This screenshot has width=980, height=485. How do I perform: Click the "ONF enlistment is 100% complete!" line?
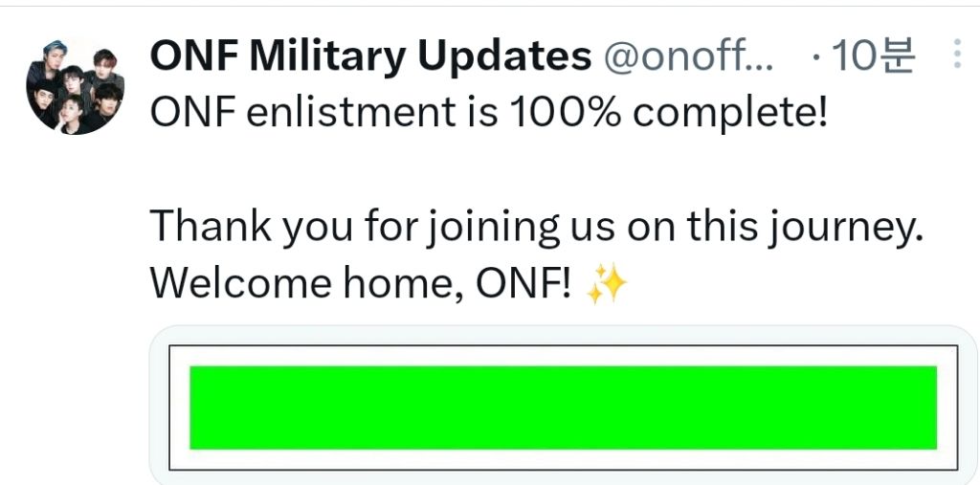488,114
